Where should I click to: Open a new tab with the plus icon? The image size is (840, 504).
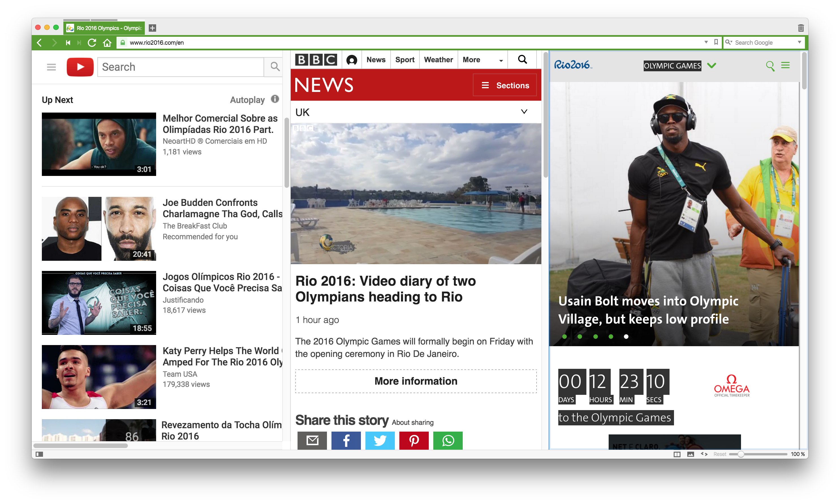pos(152,28)
